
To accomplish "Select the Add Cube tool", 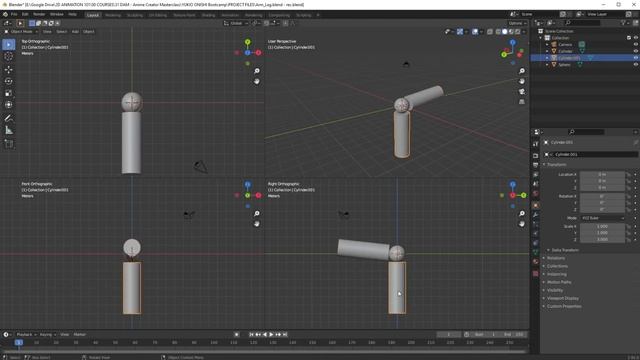I will (9, 144).
